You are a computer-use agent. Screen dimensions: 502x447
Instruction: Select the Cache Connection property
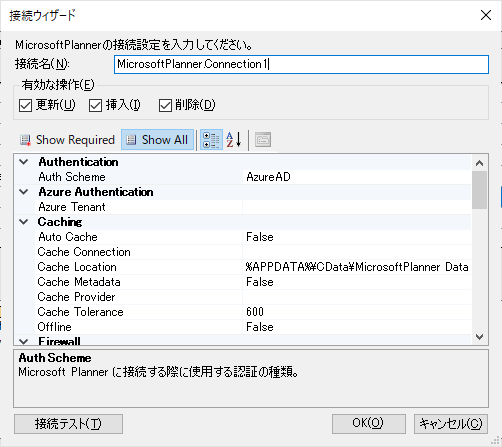pyautogui.click(x=139, y=252)
